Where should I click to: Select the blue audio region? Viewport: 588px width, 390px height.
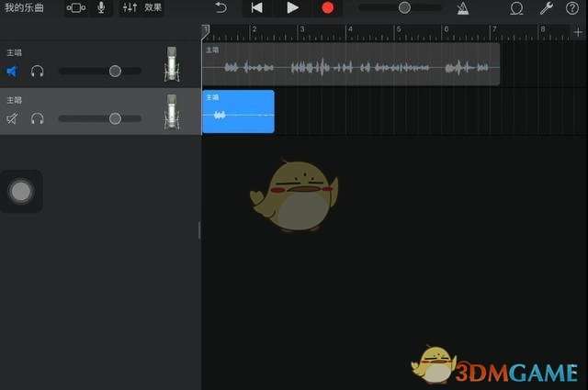[x=238, y=112]
